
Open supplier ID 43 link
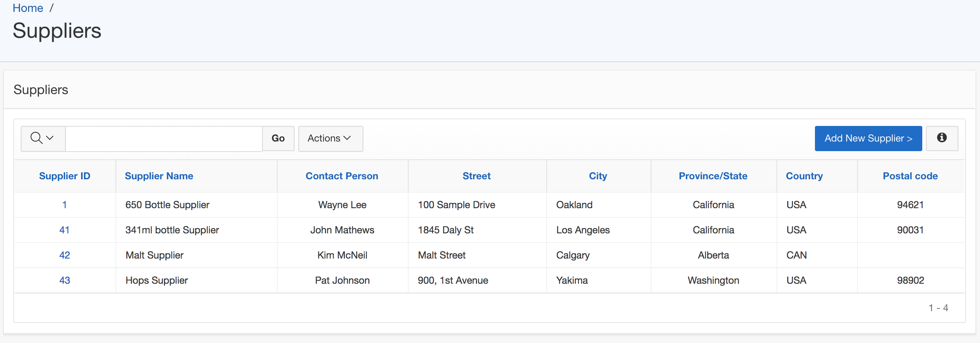point(64,280)
